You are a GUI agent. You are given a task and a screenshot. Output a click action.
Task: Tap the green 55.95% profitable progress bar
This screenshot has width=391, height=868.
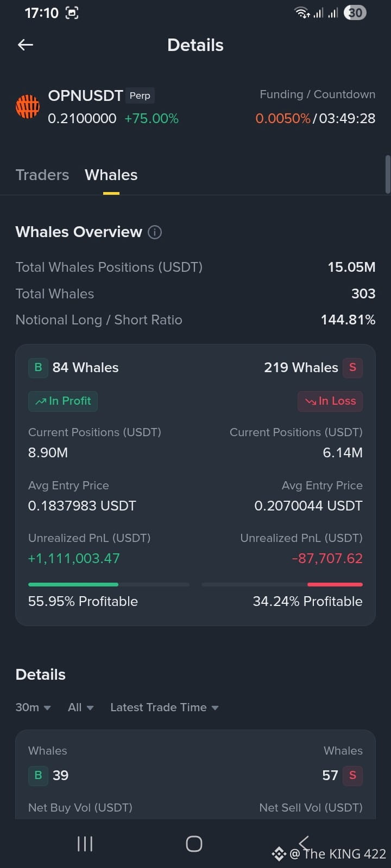pyautogui.click(x=73, y=584)
